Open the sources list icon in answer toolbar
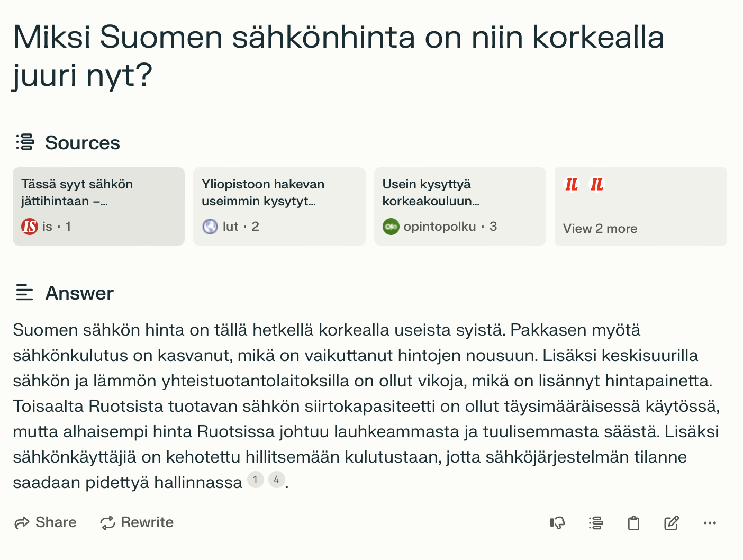 (596, 523)
